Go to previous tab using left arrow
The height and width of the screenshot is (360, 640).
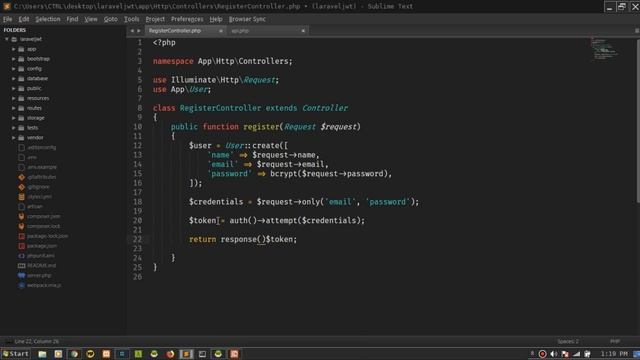coord(132,31)
